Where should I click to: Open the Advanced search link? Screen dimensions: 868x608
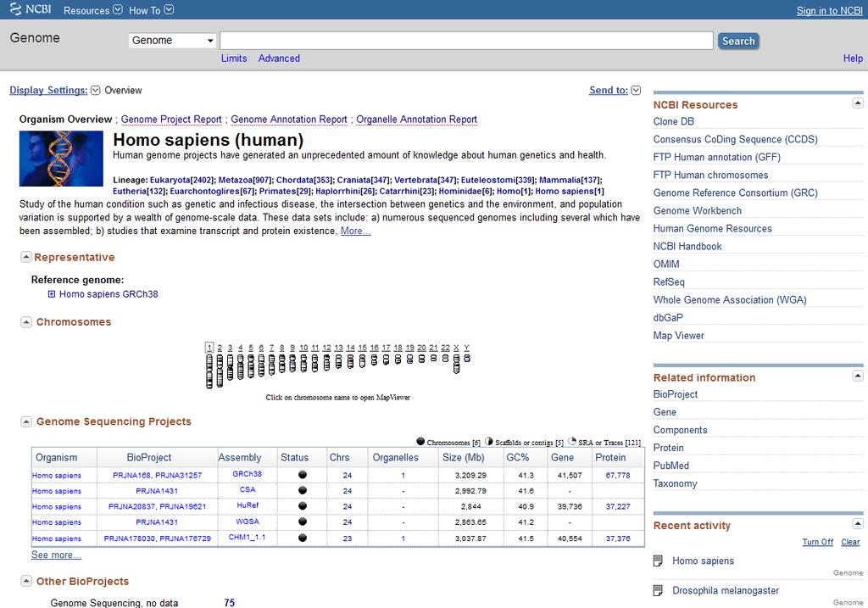pyautogui.click(x=279, y=59)
